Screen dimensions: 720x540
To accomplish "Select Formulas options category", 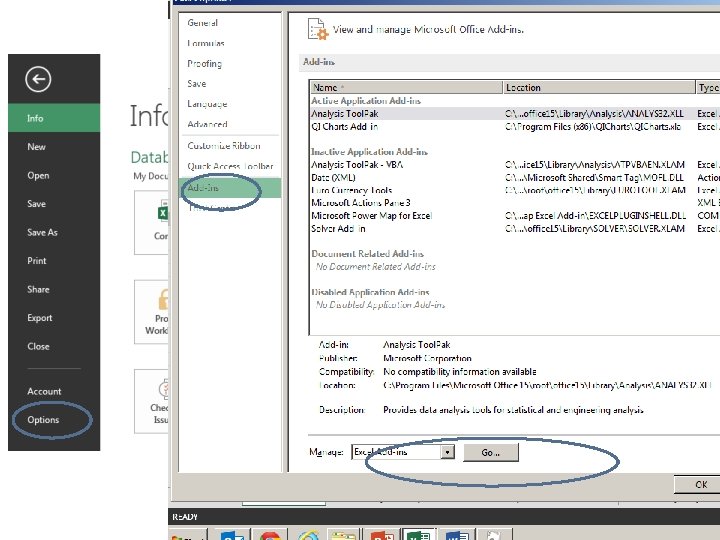I will pos(230,43).
